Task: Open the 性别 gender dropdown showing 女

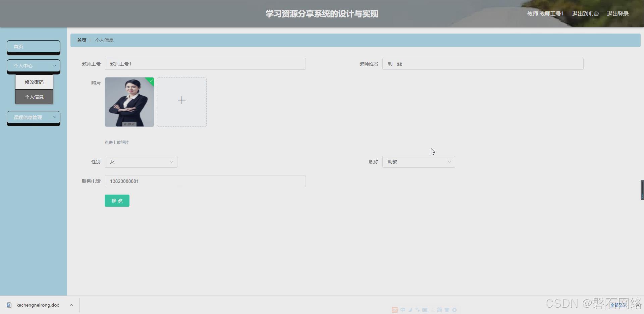Action: [x=141, y=161]
